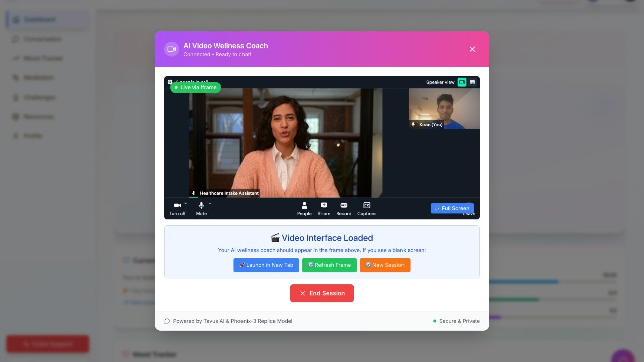Image resolution: width=644 pixels, height=362 pixels.
Task: Share your screen with the Share icon
Action: tap(324, 209)
